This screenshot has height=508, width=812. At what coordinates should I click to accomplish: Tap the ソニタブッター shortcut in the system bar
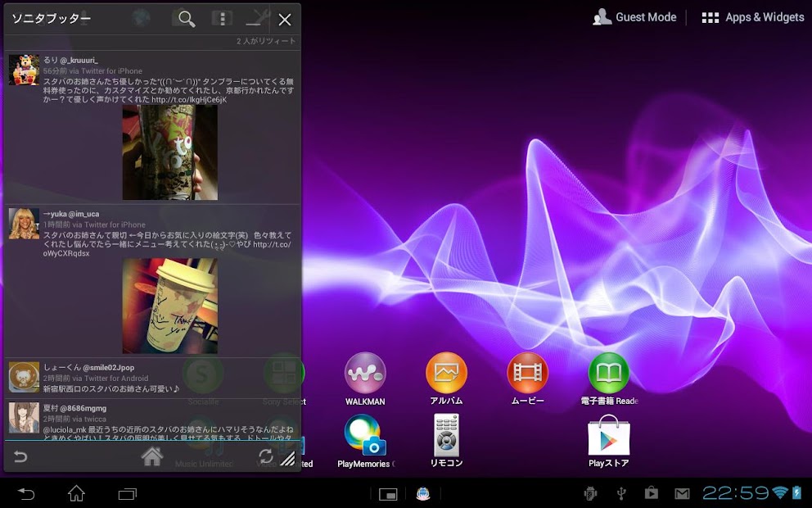click(423, 494)
